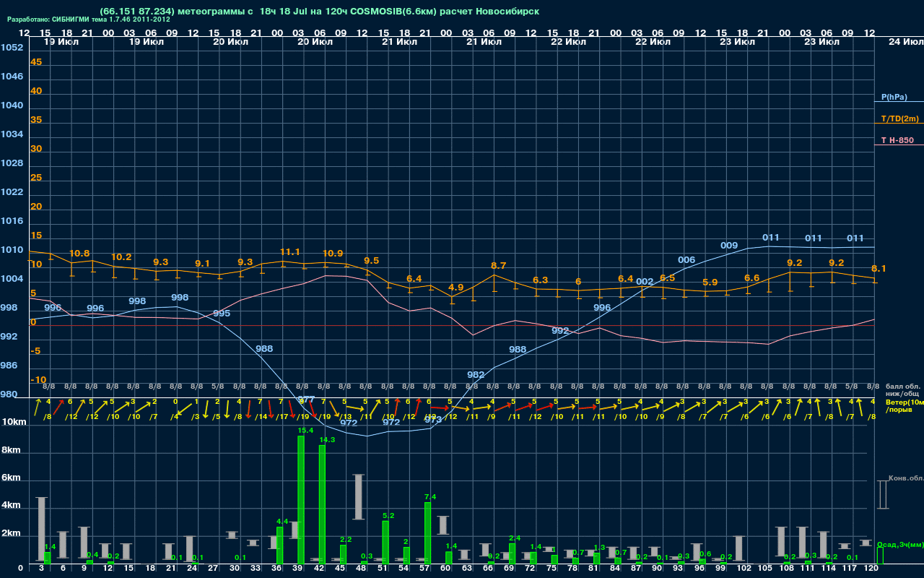
Task: Click pressure axis label 1052
Action: pos(12,48)
